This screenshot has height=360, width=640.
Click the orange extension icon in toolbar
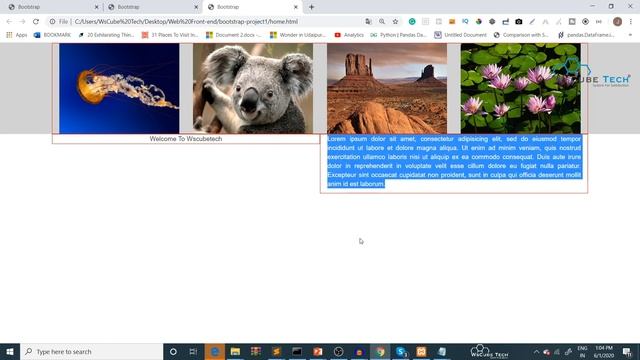pyautogui.click(x=452, y=22)
